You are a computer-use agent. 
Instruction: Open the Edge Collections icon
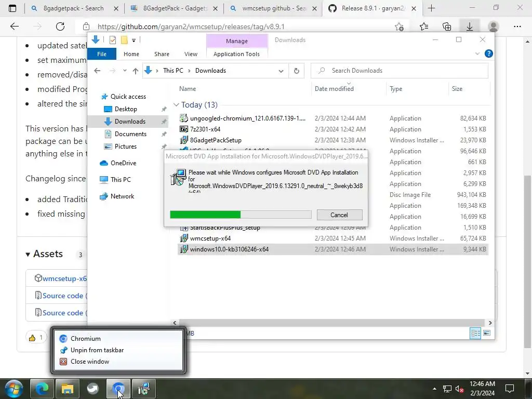click(x=447, y=26)
